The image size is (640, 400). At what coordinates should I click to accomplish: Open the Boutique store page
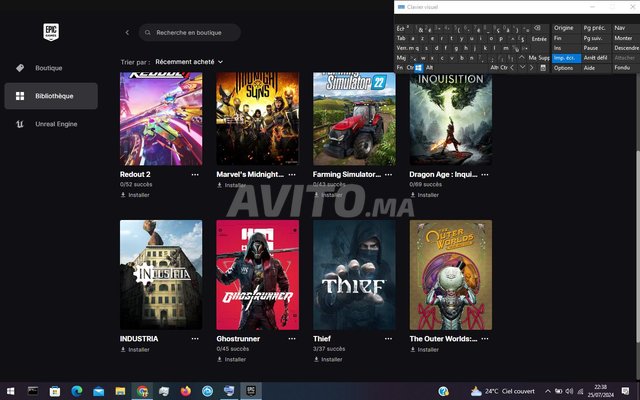point(48,68)
